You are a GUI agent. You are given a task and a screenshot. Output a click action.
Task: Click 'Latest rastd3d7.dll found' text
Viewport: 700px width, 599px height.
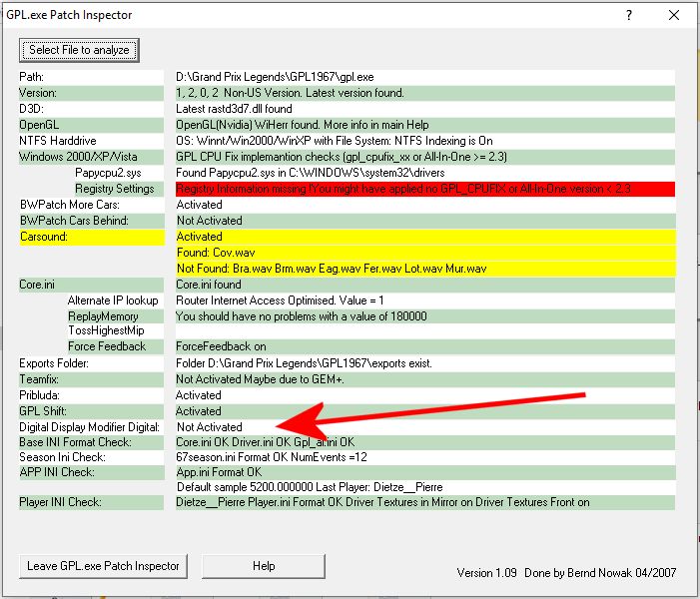[x=234, y=109]
